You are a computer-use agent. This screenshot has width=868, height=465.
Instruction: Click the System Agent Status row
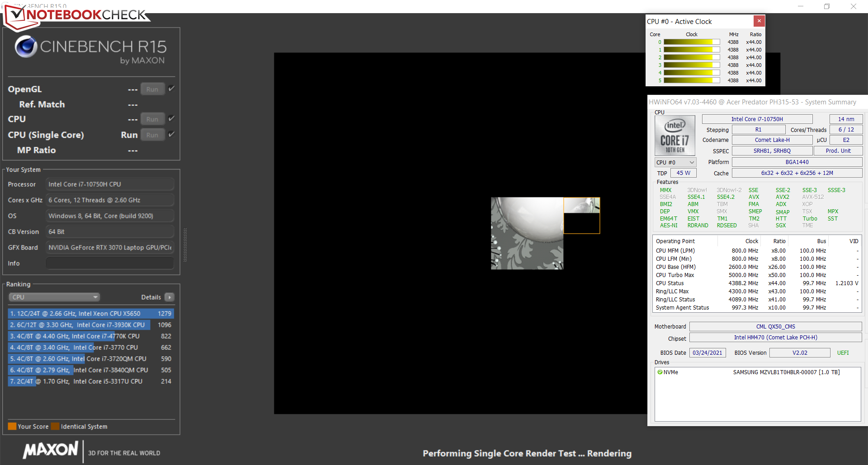coord(757,308)
